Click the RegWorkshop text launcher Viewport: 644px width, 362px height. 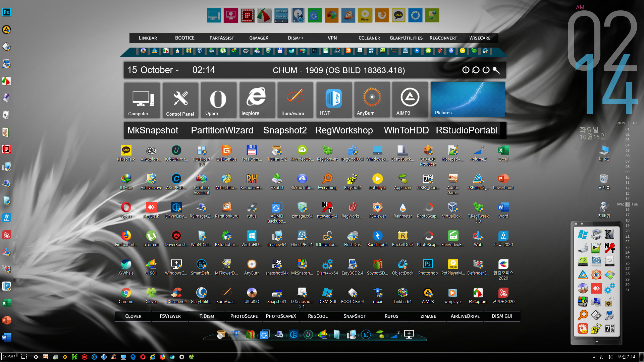pyautogui.click(x=344, y=130)
